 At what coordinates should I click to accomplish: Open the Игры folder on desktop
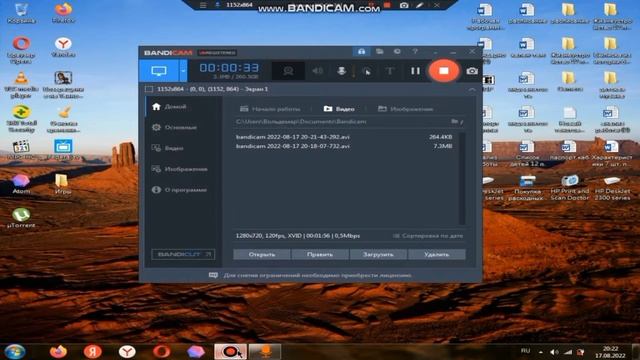coord(63,184)
